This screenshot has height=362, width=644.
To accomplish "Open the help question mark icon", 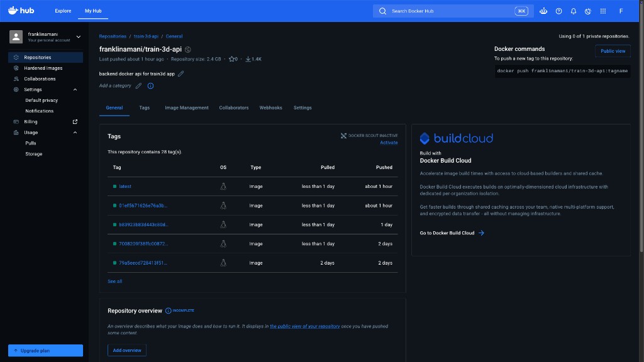I will (558, 11).
